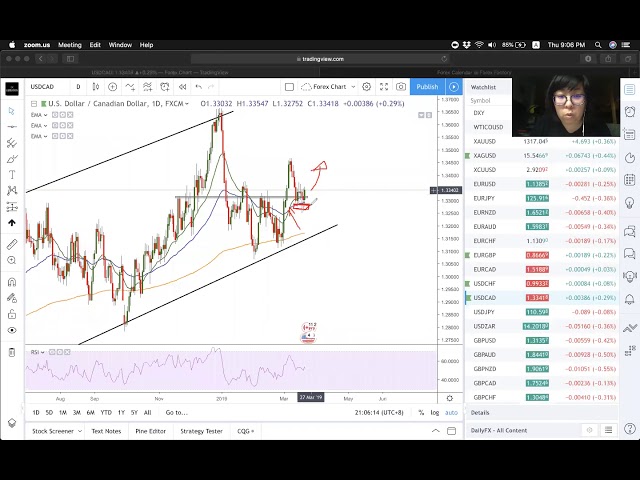Pick the Measure ruler tool
The width and height of the screenshot is (640, 480).
point(12,244)
